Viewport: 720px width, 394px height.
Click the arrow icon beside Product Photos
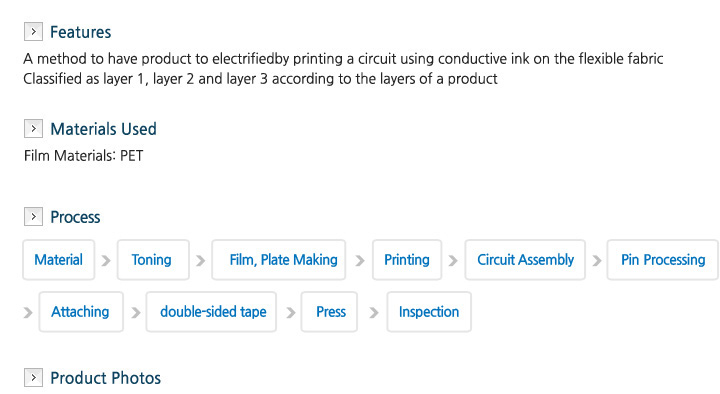34,377
